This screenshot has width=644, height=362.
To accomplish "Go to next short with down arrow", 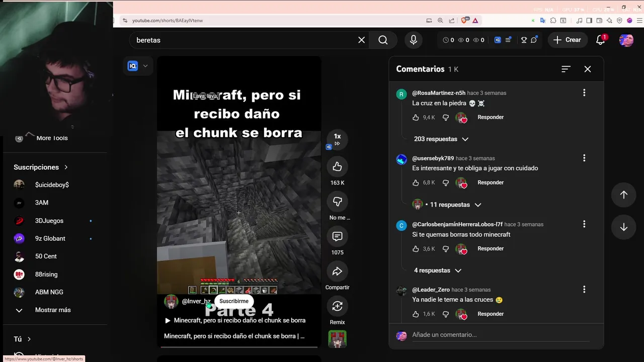I will click(624, 227).
